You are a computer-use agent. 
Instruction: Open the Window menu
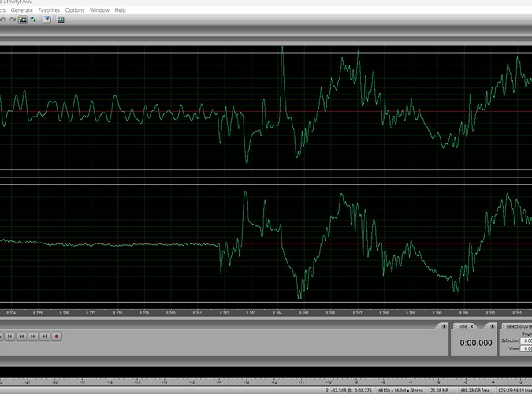point(99,10)
